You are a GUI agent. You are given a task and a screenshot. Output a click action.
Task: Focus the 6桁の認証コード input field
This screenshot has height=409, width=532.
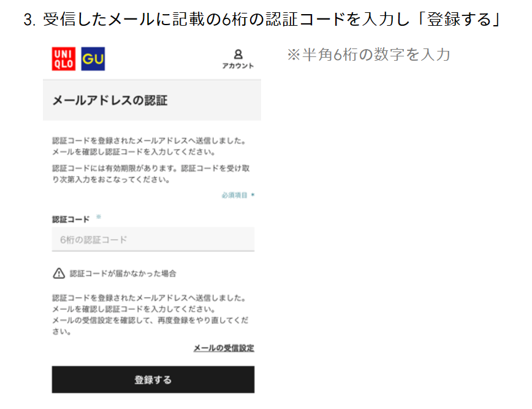coord(153,240)
